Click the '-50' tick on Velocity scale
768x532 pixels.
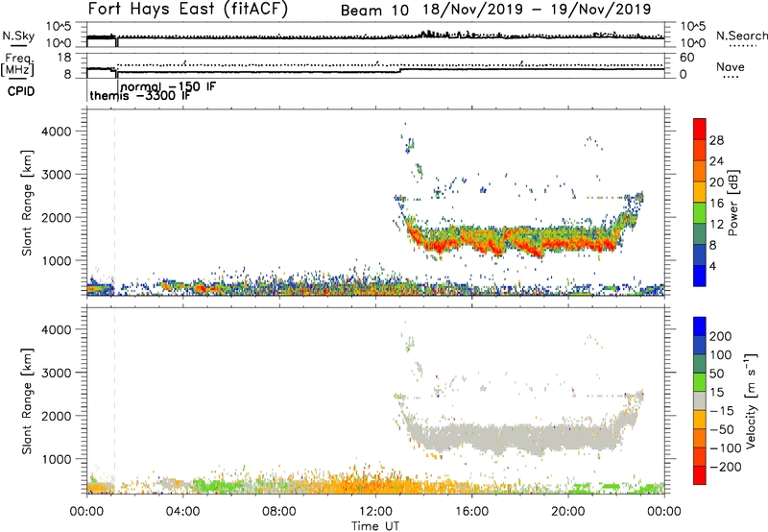pyautogui.click(x=723, y=429)
